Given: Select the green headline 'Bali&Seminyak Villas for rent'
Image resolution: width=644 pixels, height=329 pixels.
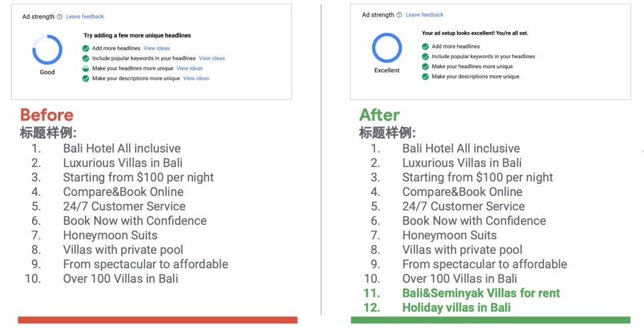Looking at the screenshot, I should (x=480, y=293).
